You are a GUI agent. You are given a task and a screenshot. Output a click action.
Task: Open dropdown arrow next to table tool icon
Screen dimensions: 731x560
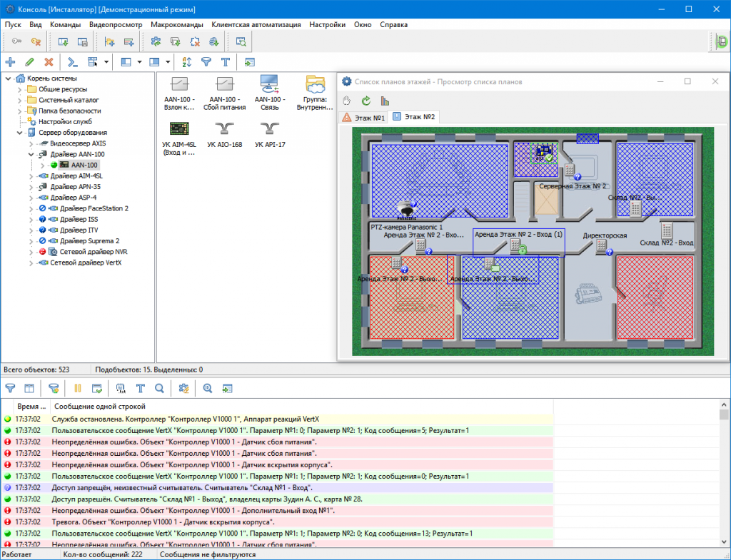[106, 62]
